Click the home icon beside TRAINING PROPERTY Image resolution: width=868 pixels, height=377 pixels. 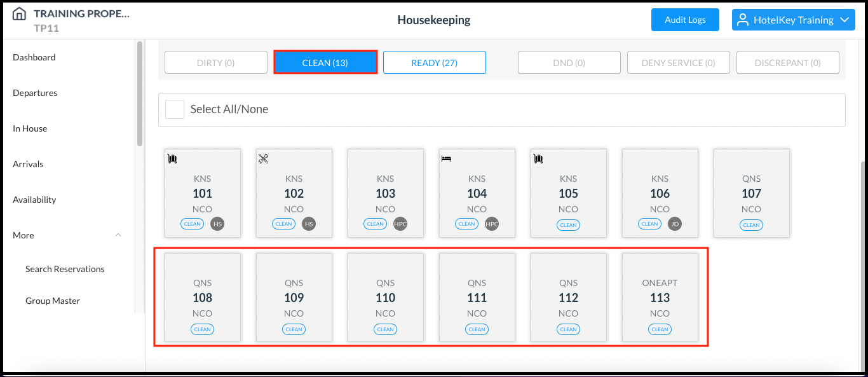tap(19, 14)
